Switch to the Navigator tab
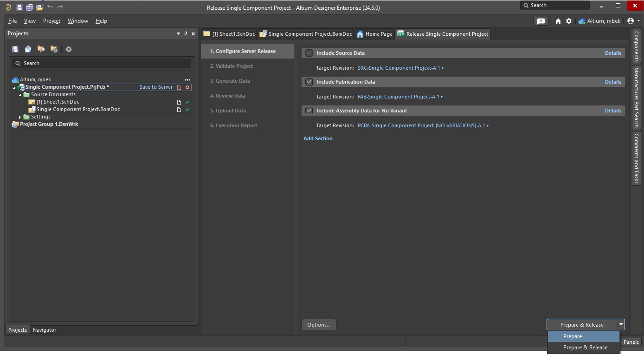 (x=45, y=330)
